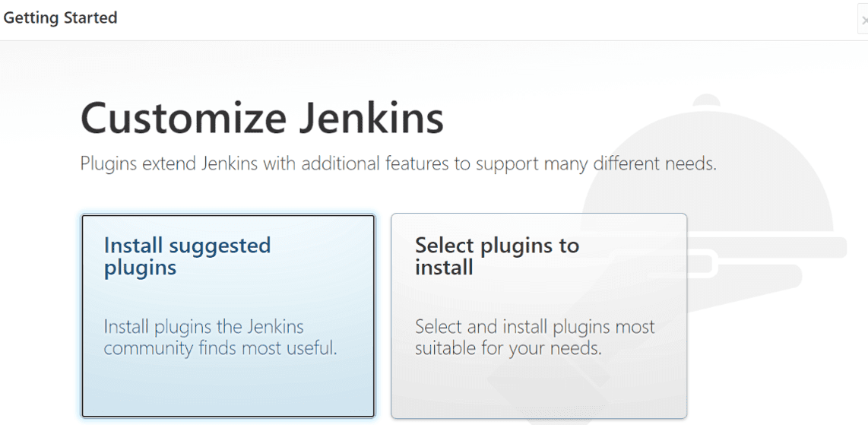Click the word "Customize" in the large heading
Viewport: 868px width, 425px height.
point(184,119)
